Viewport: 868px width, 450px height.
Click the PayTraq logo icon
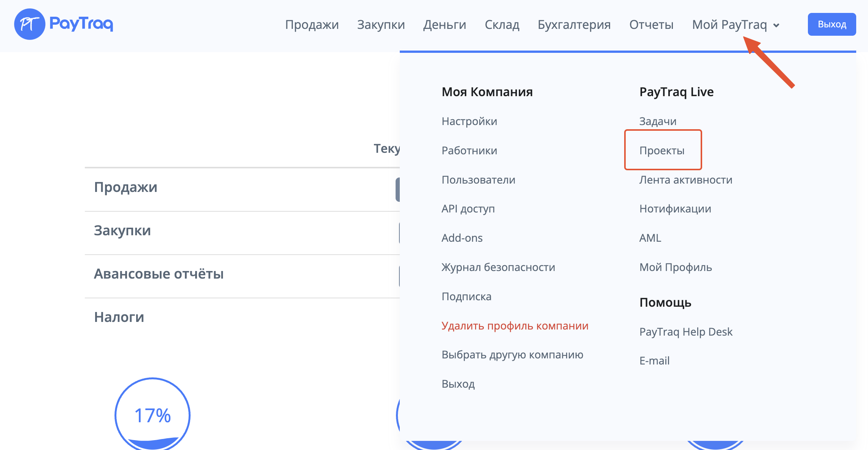[x=30, y=24]
